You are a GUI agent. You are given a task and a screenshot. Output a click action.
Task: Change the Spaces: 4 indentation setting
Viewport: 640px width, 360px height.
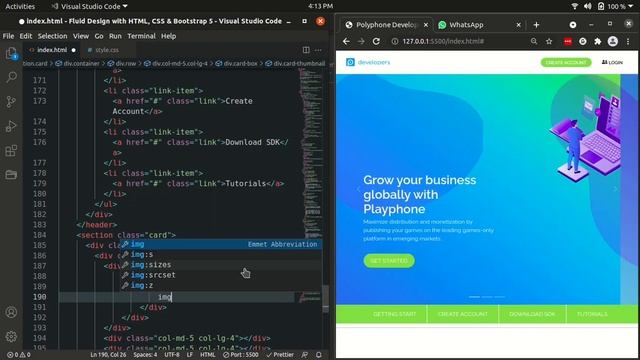coord(145,355)
